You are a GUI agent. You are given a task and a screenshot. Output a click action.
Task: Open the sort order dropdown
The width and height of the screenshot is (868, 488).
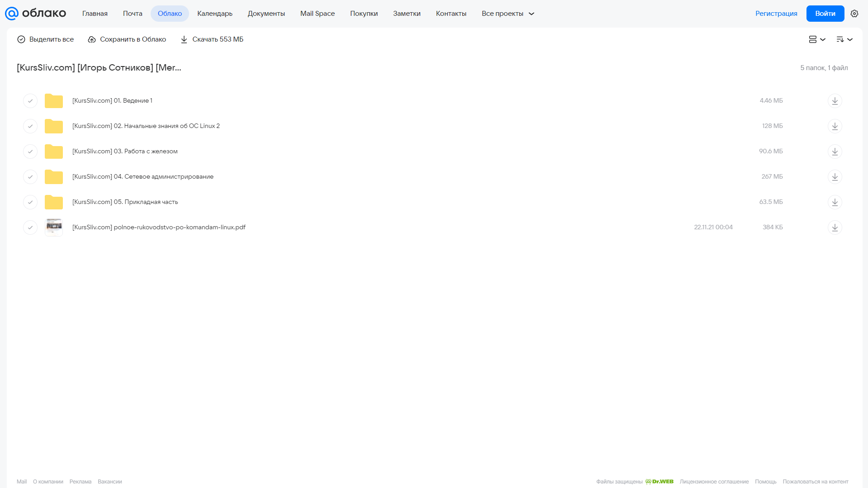tap(844, 39)
